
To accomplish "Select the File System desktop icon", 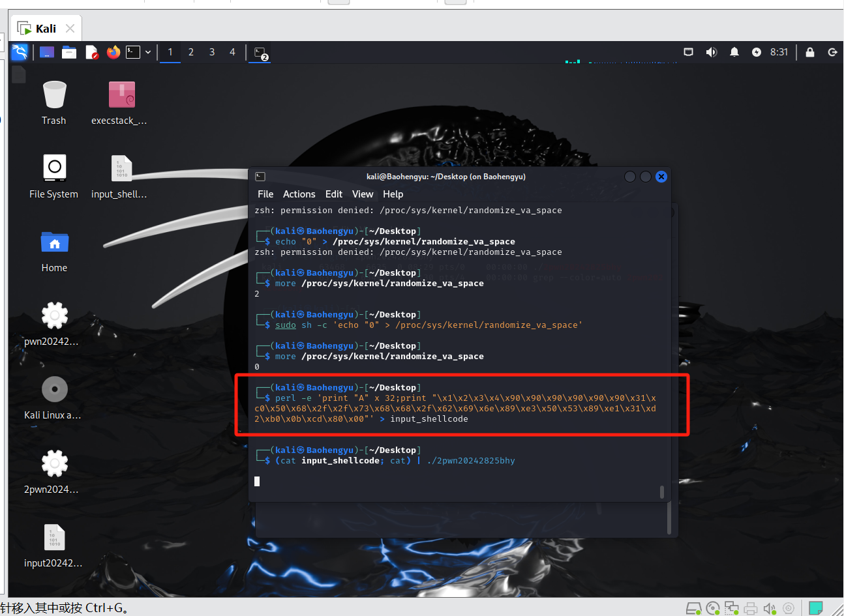I will 54,177.
